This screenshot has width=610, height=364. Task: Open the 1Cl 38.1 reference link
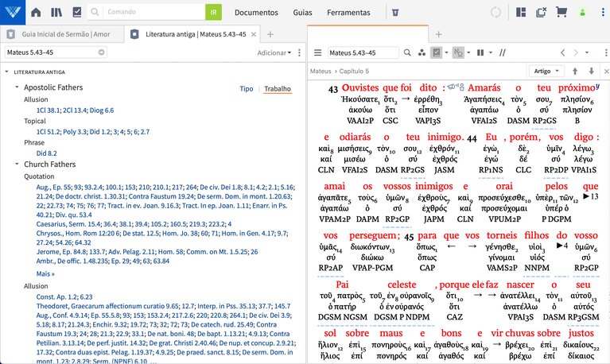[49, 110]
